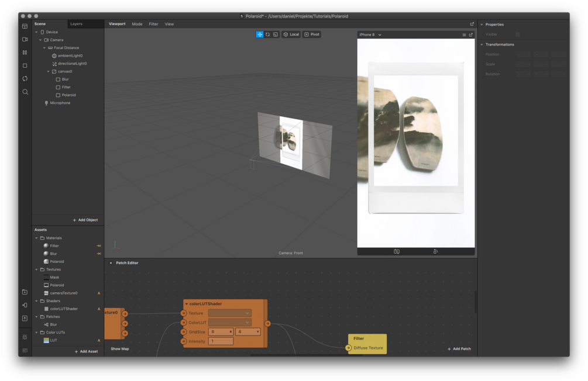Click the GridSize X value field
This screenshot has width=588, height=381.
click(x=221, y=332)
